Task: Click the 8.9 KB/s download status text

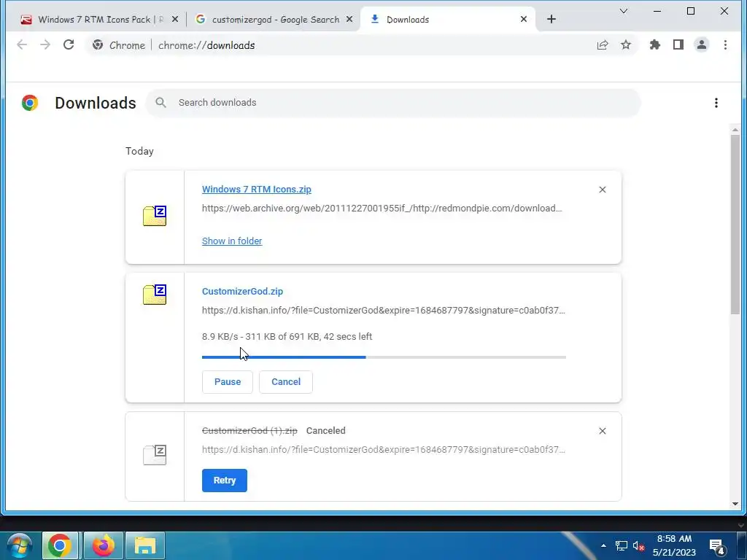Action: tap(287, 337)
